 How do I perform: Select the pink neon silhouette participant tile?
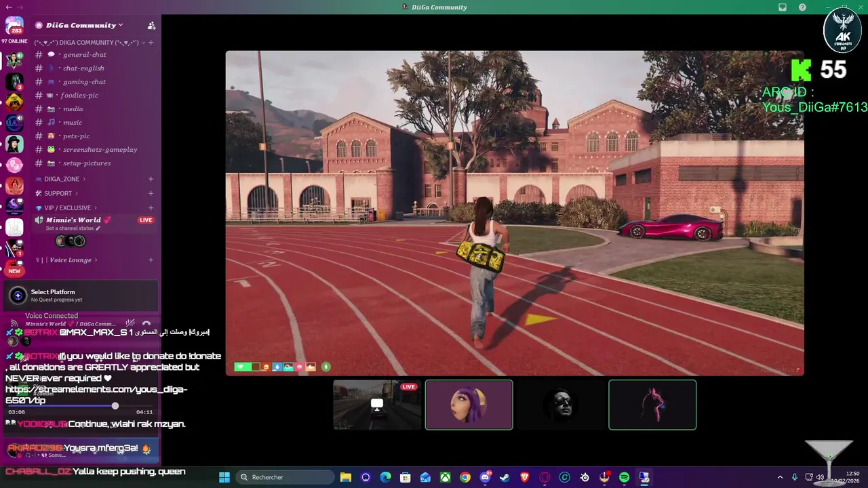click(x=652, y=405)
